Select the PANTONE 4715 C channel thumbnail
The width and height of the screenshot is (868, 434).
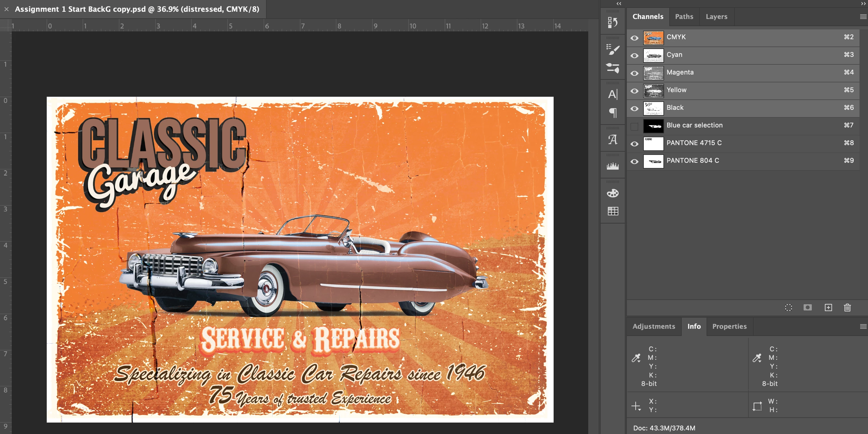(653, 143)
